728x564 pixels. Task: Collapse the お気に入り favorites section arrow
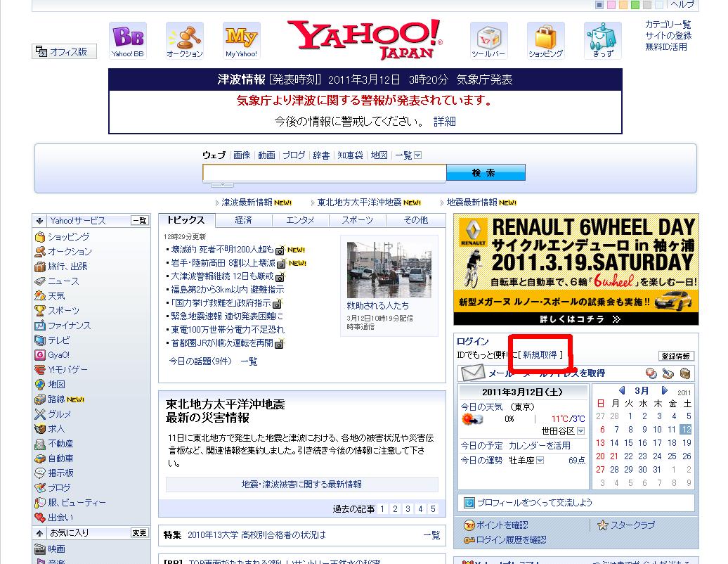[39, 533]
